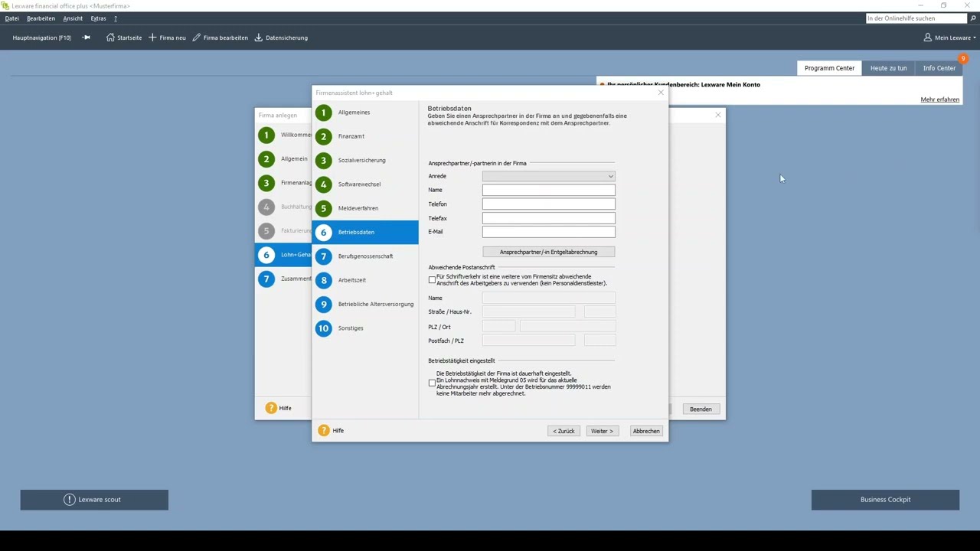Close the Firma anlegen window
Viewport: 980px width, 551px height.
coord(717,115)
